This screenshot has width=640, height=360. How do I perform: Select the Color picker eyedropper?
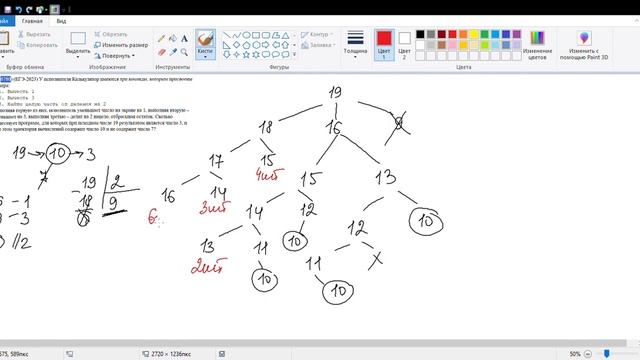(x=173, y=52)
